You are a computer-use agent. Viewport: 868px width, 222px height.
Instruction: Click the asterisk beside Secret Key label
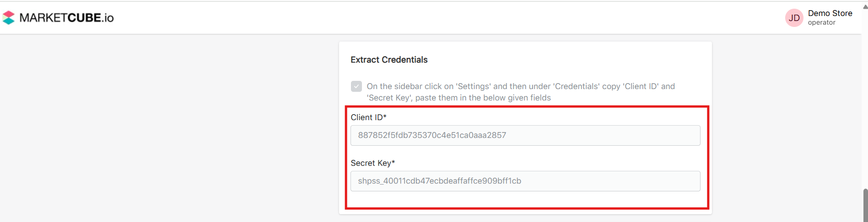tap(394, 163)
